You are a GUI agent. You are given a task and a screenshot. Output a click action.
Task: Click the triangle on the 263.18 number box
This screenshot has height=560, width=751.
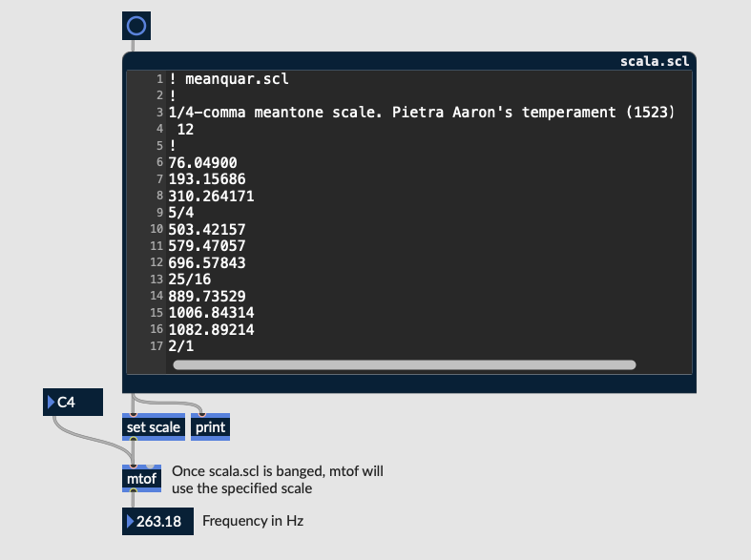tap(130, 522)
